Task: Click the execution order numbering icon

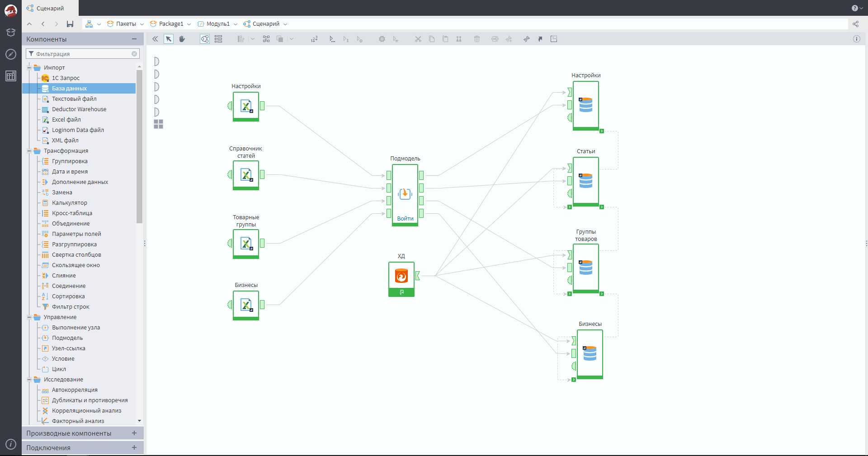Action: tap(314, 39)
